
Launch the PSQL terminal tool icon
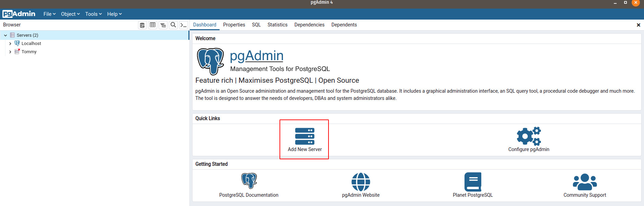184,25
